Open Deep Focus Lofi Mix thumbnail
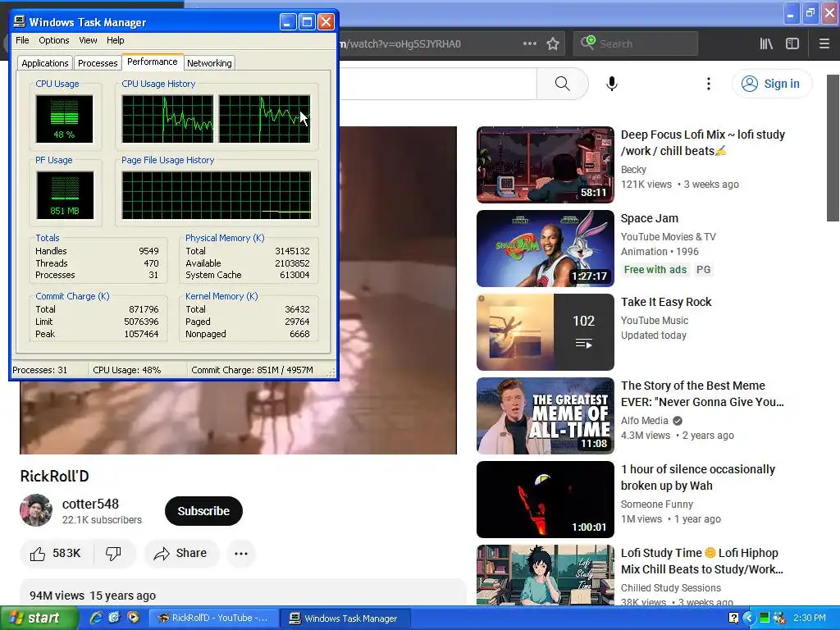The width and height of the screenshot is (840, 630). click(x=546, y=164)
